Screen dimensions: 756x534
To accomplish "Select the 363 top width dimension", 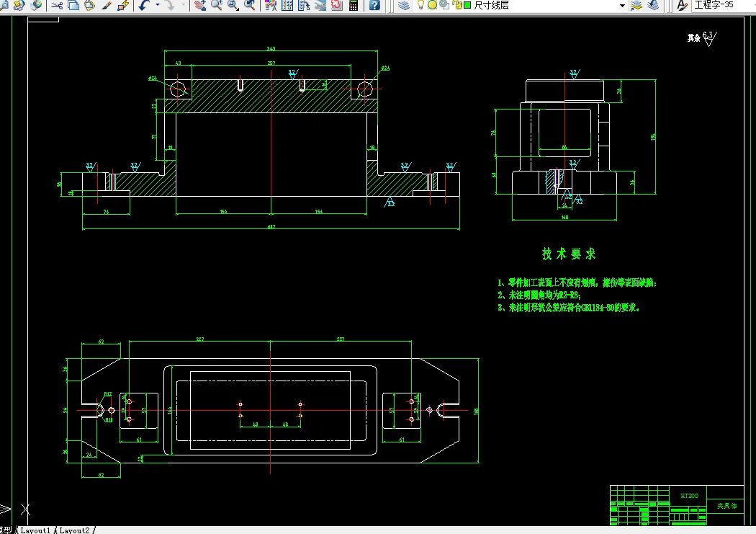I will pos(271,49).
